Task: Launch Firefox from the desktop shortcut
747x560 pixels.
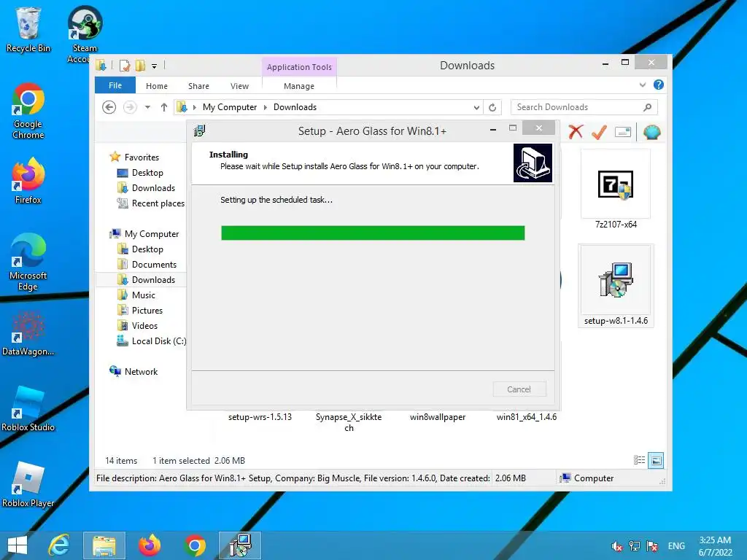Action: [28, 181]
